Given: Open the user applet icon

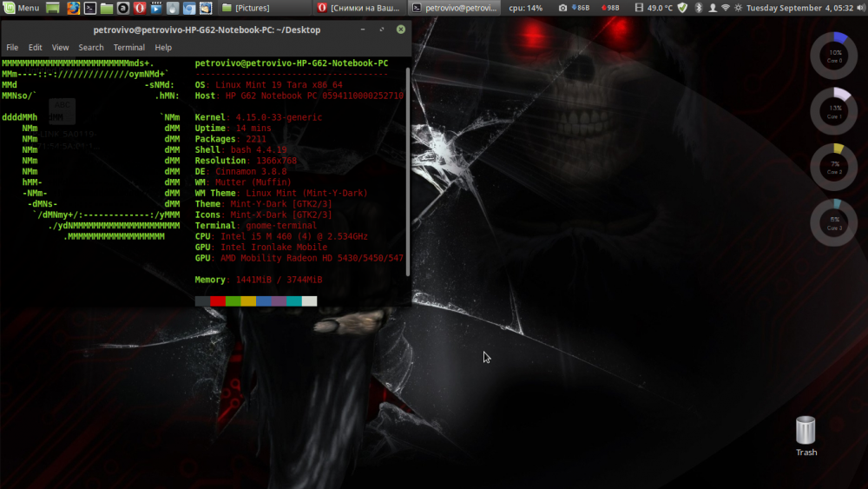Looking at the screenshot, I should pyautogui.click(x=713, y=8).
